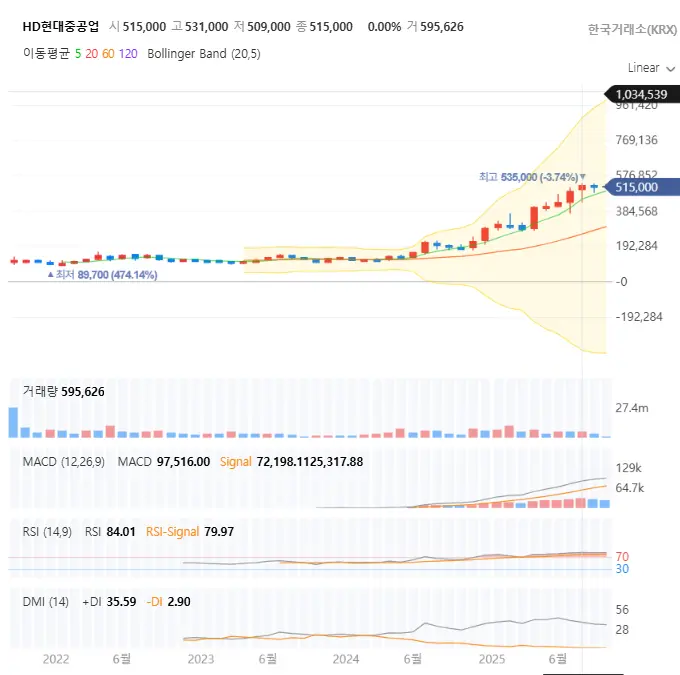Click the current price tag 515,000
The height and width of the screenshot is (675, 680).
tap(642, 187)
